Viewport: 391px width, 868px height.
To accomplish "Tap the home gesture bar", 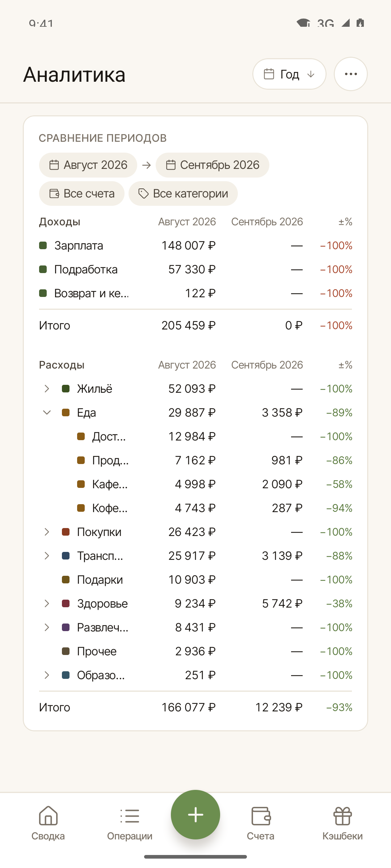I will [195, 857].
